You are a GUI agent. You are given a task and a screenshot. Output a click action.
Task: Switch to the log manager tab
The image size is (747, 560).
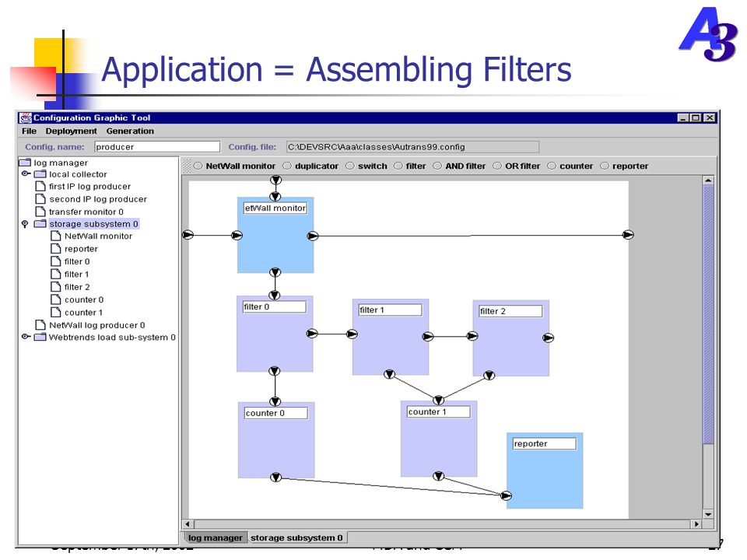[216, 537]
